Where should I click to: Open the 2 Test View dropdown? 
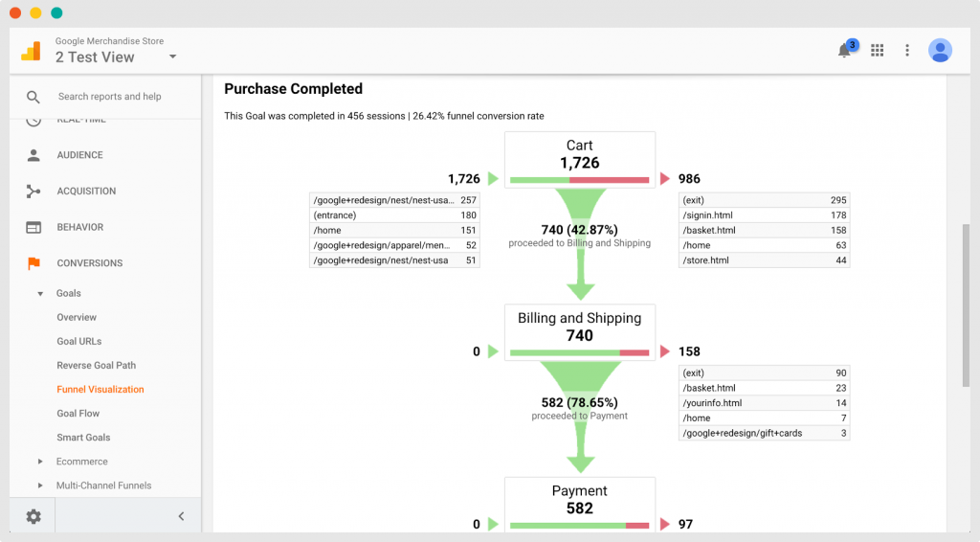172,56
